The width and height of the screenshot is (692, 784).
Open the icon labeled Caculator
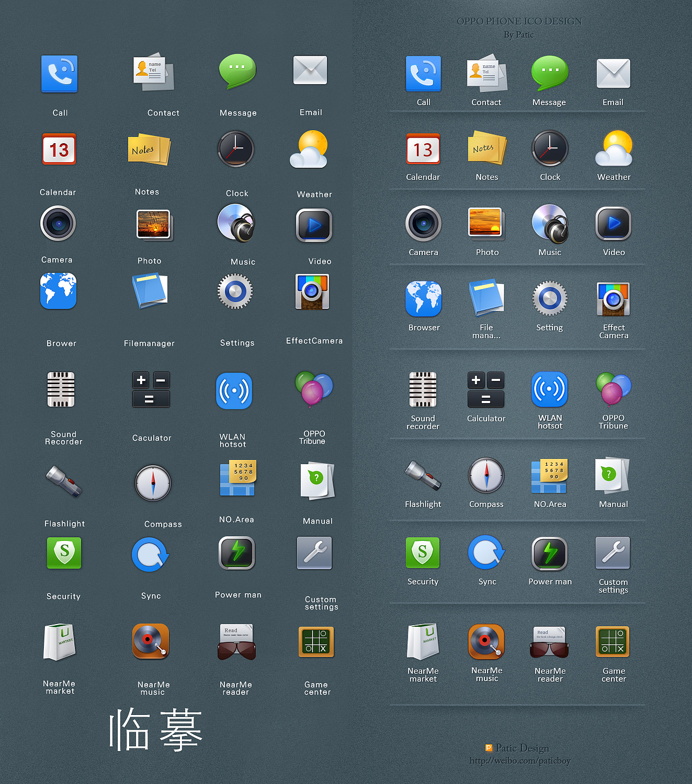pos(151,389)
